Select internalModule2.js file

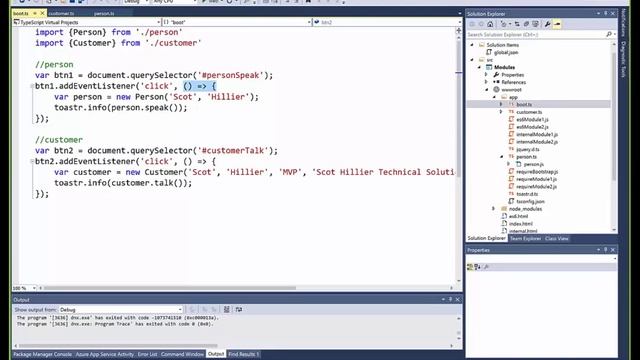537,142
